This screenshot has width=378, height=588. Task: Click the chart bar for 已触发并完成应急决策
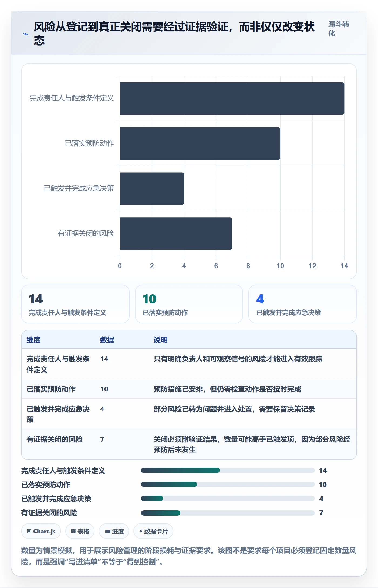coord(152,188)
